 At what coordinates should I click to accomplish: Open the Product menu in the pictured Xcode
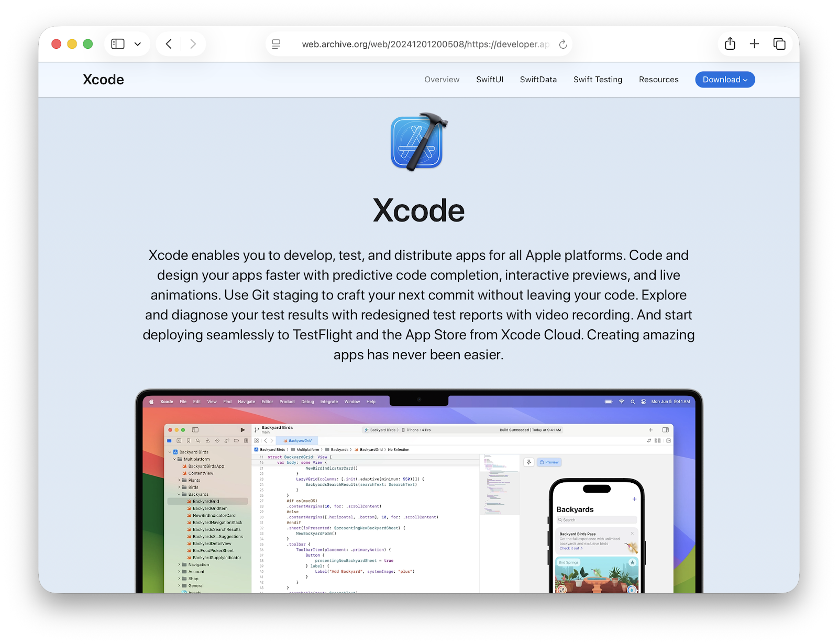[x=287, y=402]
